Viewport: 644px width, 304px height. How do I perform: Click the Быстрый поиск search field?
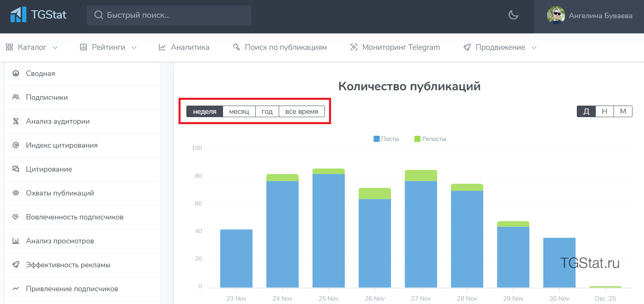pyautogui.click(x=169, y=15)
